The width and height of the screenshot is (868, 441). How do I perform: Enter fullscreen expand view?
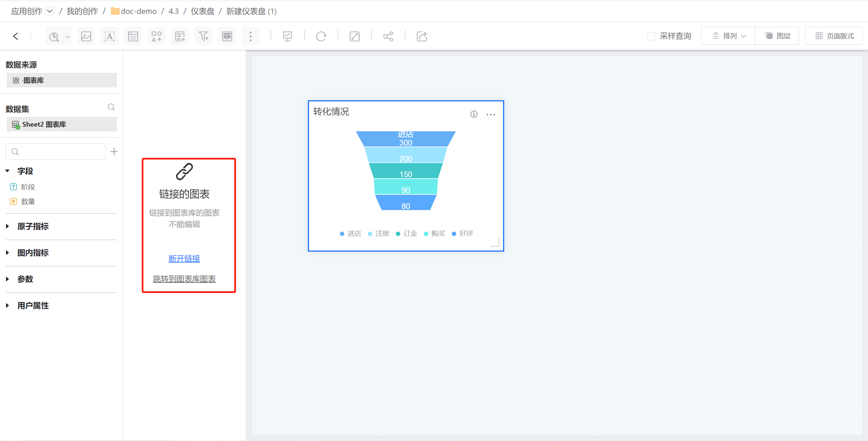pyautogui.click(x=355, y=36)
